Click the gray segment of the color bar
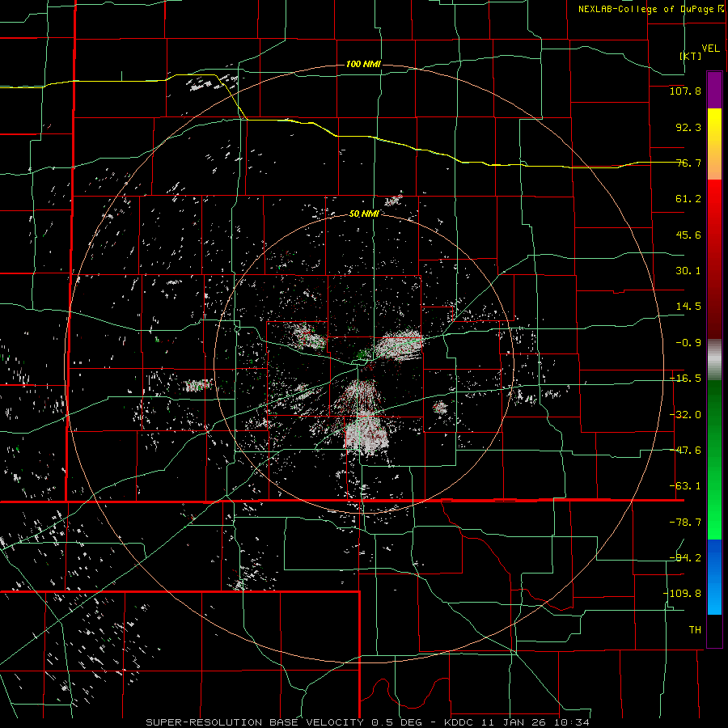This screenshot has height=728, width=728. pyautogui.click(x=714, y=360)
